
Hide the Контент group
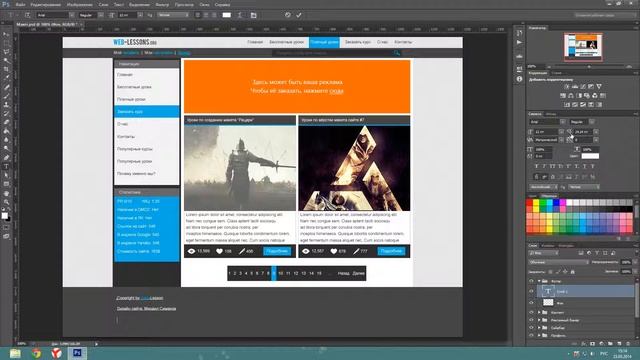pos(531,312)
